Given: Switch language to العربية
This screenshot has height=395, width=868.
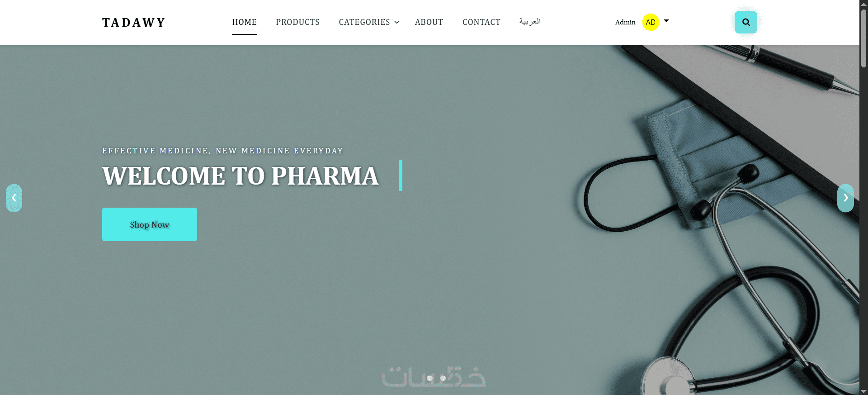Looking at the screenshot, I should point(530,22).
